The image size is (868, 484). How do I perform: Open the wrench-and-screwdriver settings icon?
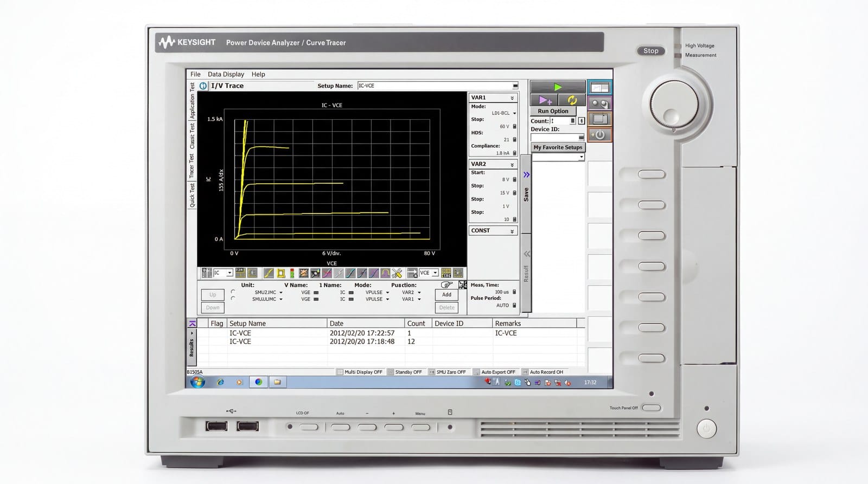click(x=397, y=273)
